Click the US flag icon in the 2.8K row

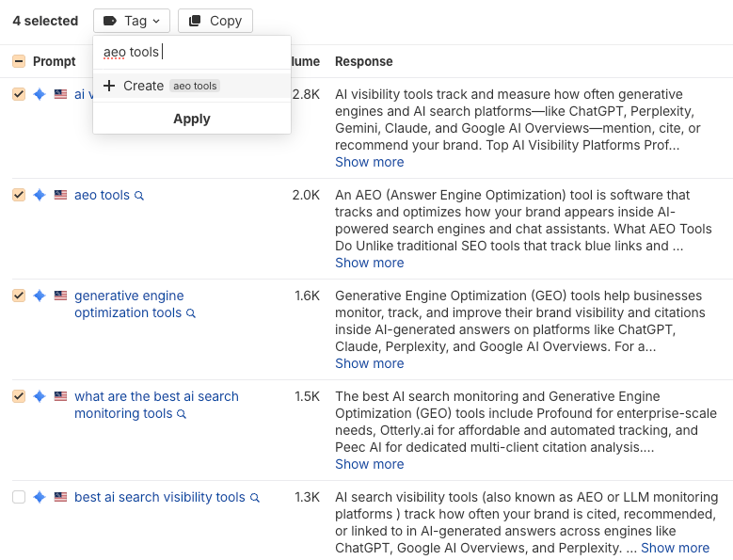60,94
